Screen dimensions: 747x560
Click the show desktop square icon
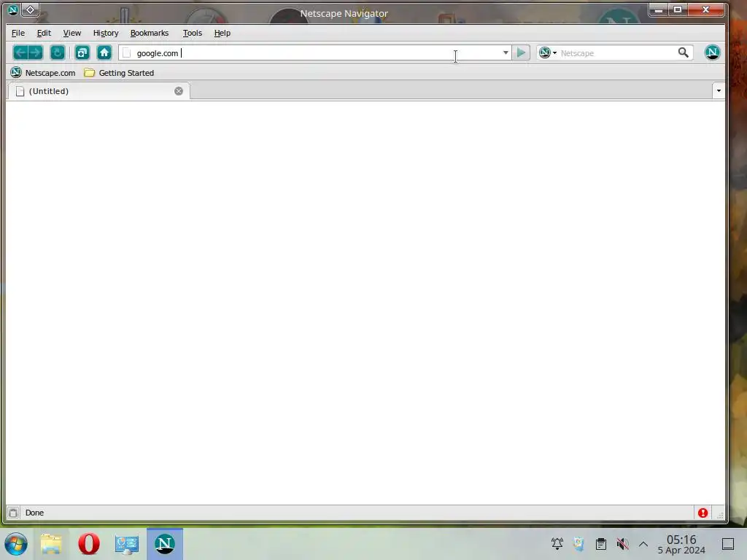(x=728, y=544)
